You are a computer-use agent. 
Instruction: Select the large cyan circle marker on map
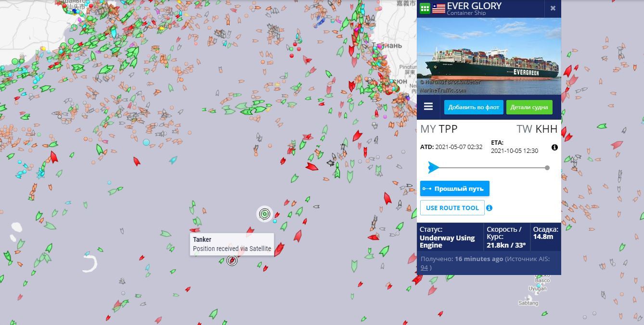(146, 142)
